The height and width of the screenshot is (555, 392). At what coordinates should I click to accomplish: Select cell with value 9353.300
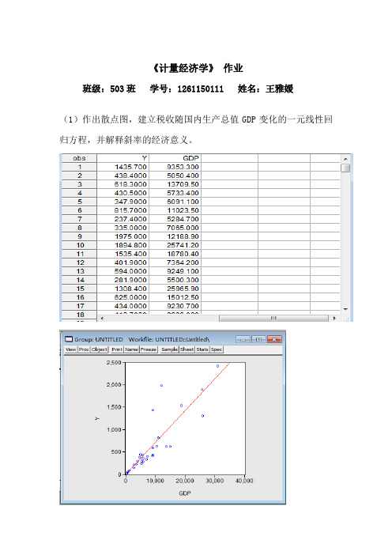[x=175, y=167]
